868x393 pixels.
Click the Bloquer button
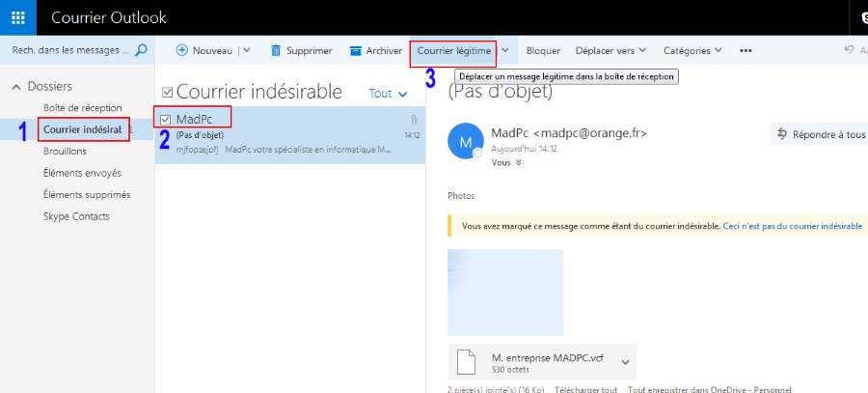point(543,50)
